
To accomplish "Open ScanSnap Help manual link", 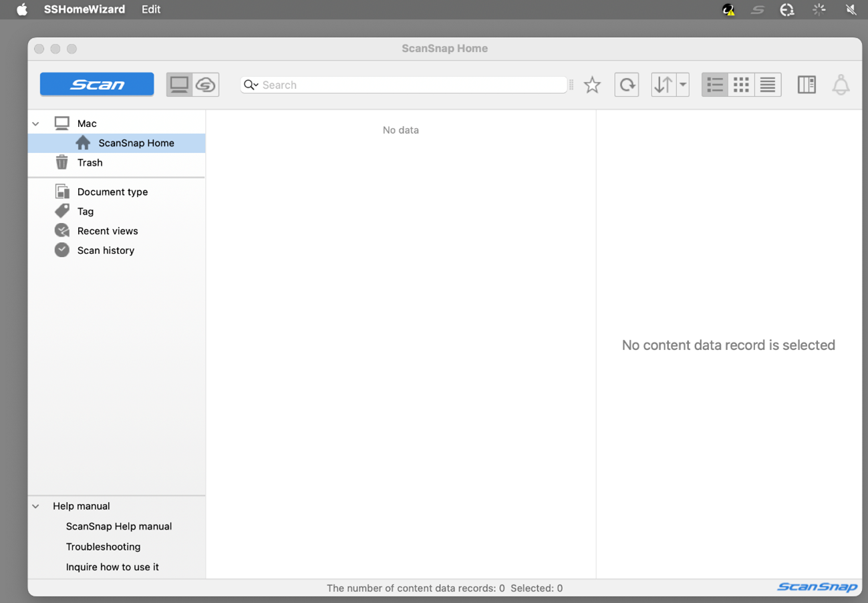I will (119, 526).
